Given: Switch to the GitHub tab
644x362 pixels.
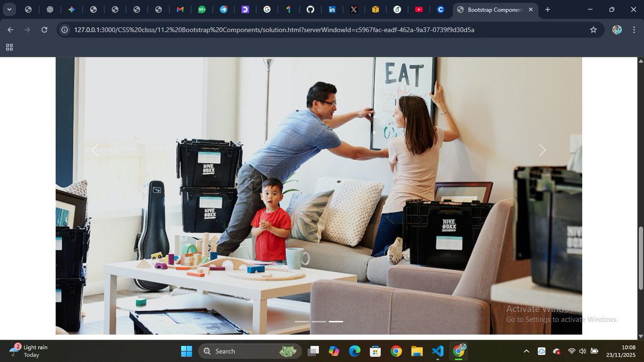Looking at the screenshot, I should (310, 10).
